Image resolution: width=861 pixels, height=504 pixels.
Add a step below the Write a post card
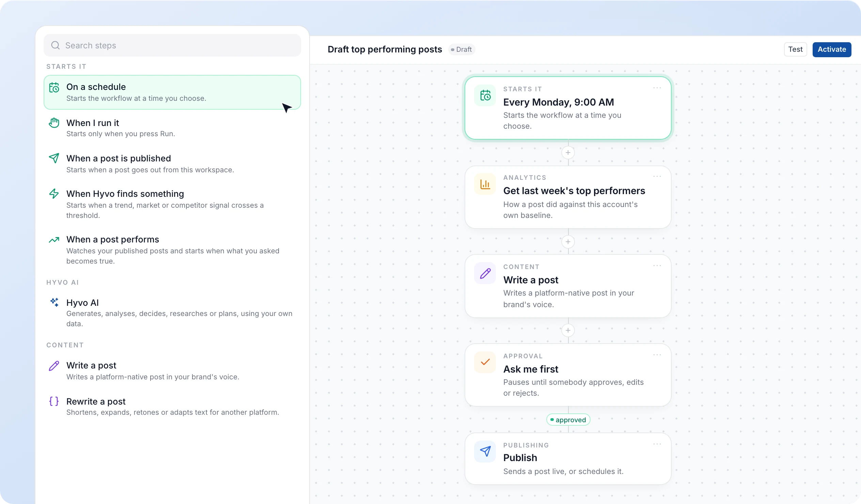point(568,330)
